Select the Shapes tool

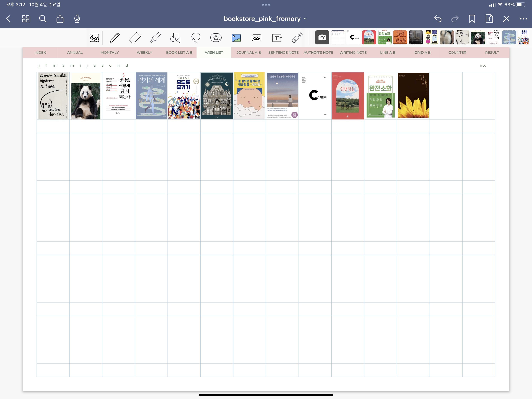click(x=175, y=38)
